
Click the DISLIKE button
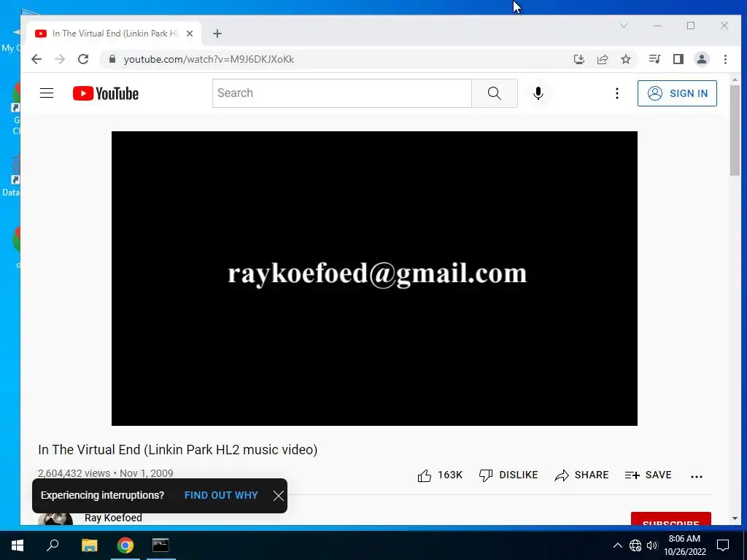(508, 475)
